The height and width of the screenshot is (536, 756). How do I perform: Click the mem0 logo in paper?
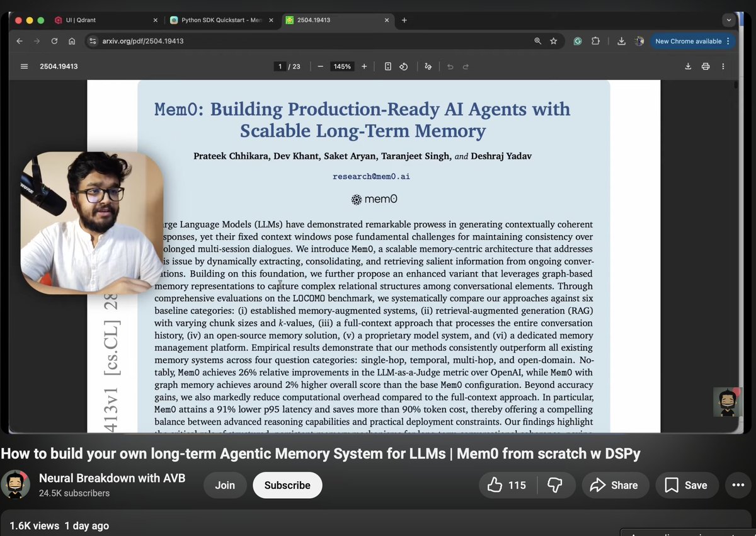pyautogui.click(x=374, y=200)
